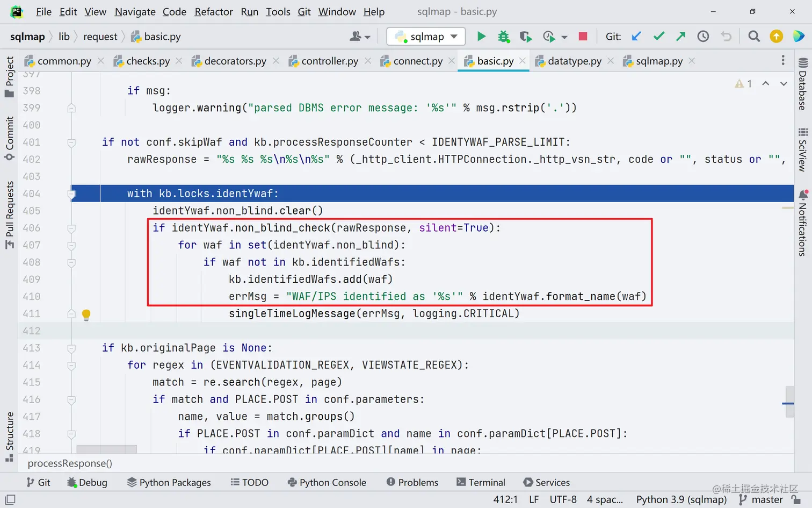This screenshot has width=812, height=508.
Task: Open the profiler run icon
Action: click(548, 37)
